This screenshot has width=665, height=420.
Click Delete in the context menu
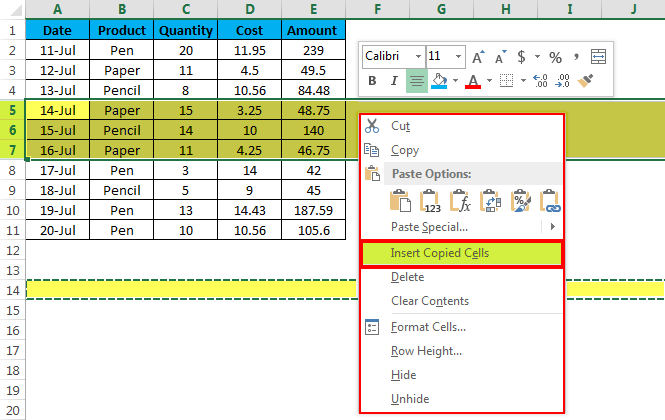(x=407, y=277)
